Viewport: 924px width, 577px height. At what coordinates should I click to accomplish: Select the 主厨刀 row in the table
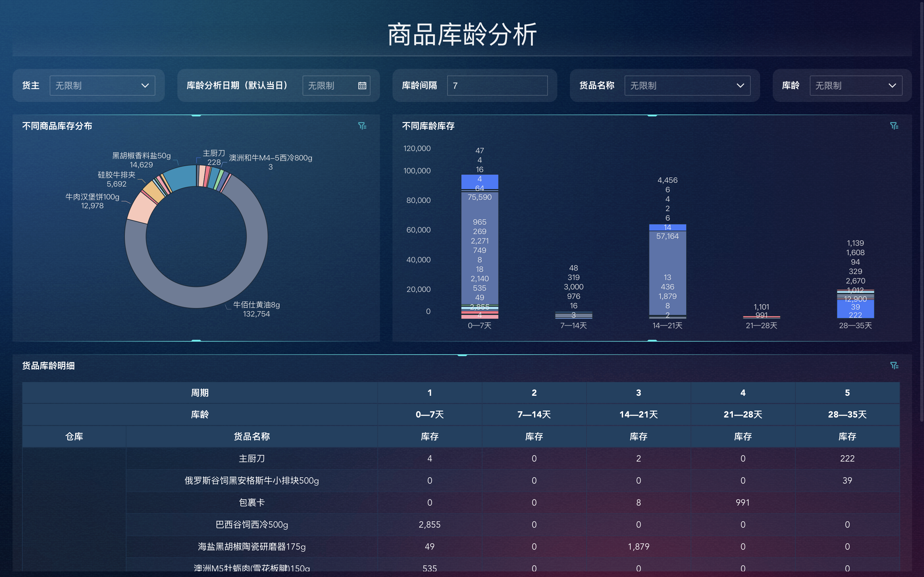click(252, 459)
